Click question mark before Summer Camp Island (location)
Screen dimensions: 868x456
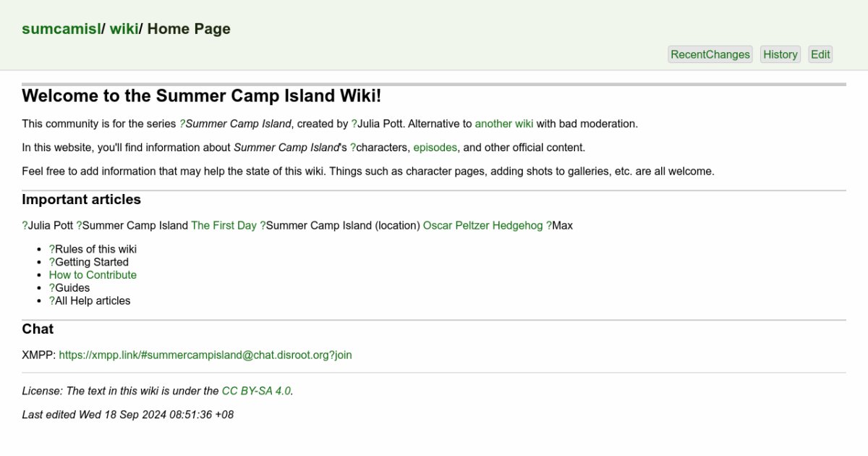(x=263, y=226)
